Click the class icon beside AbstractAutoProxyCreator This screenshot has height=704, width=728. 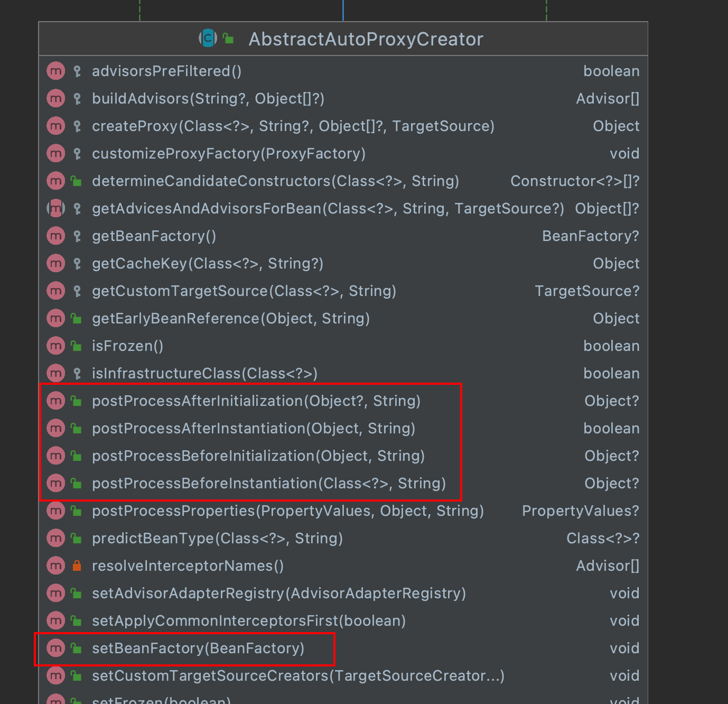pos(208,38)
